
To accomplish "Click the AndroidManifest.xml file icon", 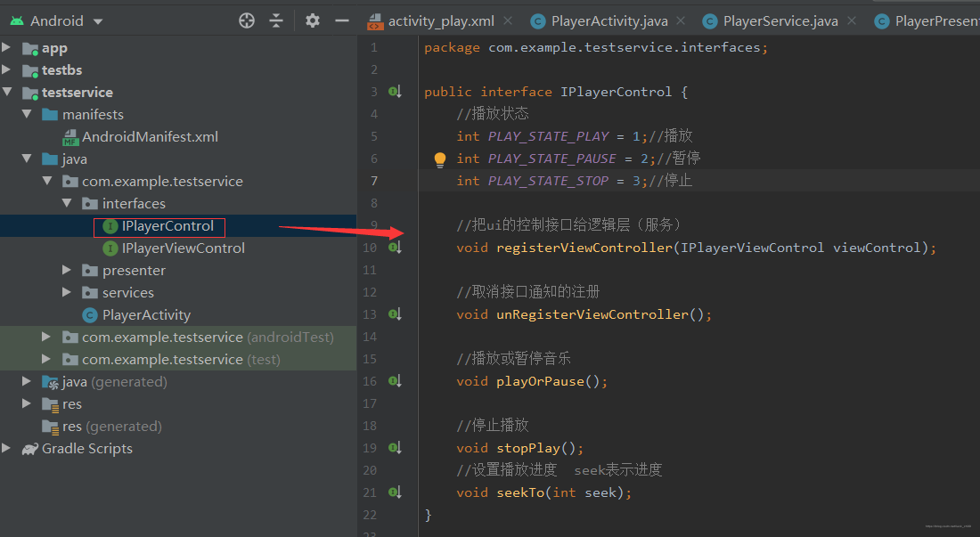I will [70, 137].
